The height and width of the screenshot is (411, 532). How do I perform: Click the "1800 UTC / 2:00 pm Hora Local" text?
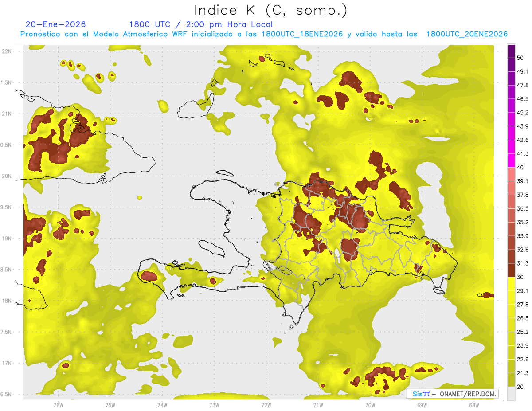[200, 24]
